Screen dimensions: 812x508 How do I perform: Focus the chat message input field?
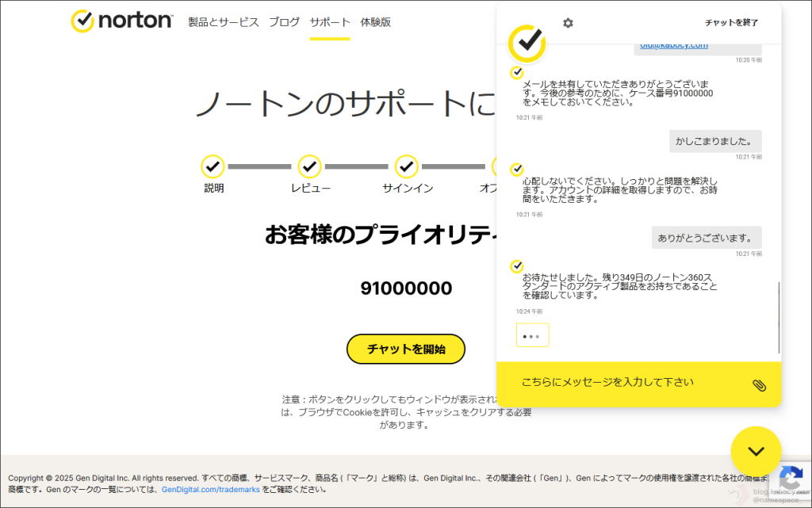click(626, 383)
